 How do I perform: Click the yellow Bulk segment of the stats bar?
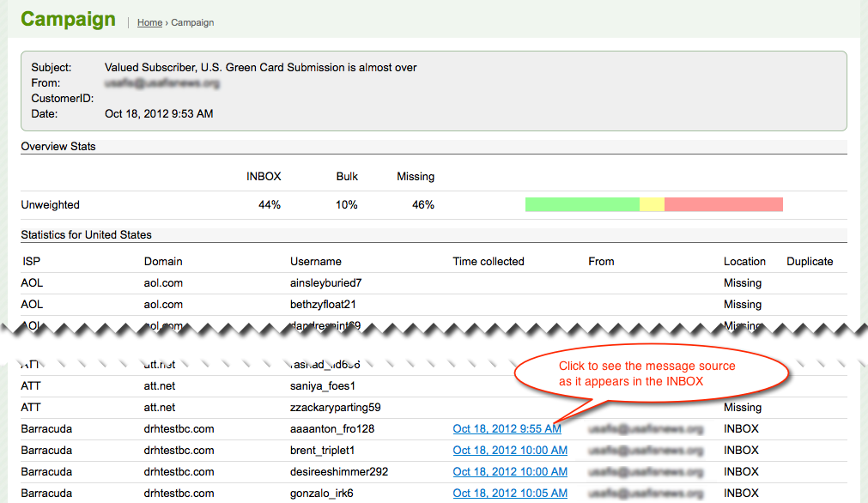[x=652, y=204]
